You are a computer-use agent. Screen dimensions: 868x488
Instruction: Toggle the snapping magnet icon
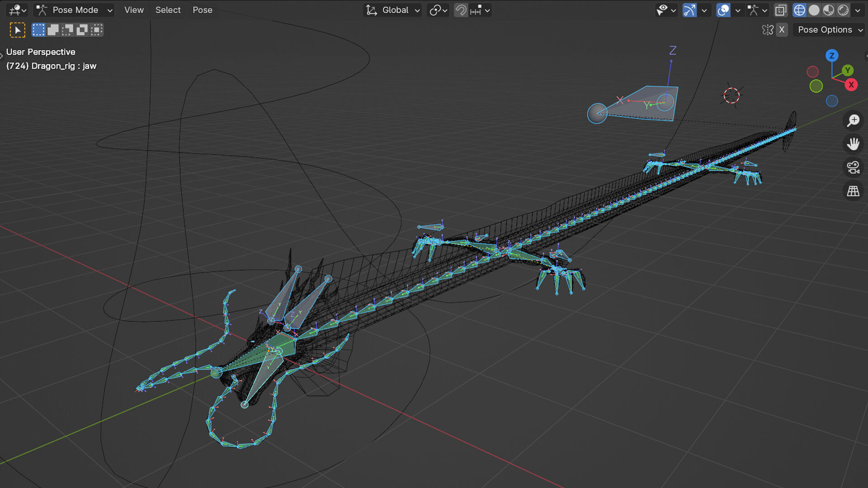point(461,10)
